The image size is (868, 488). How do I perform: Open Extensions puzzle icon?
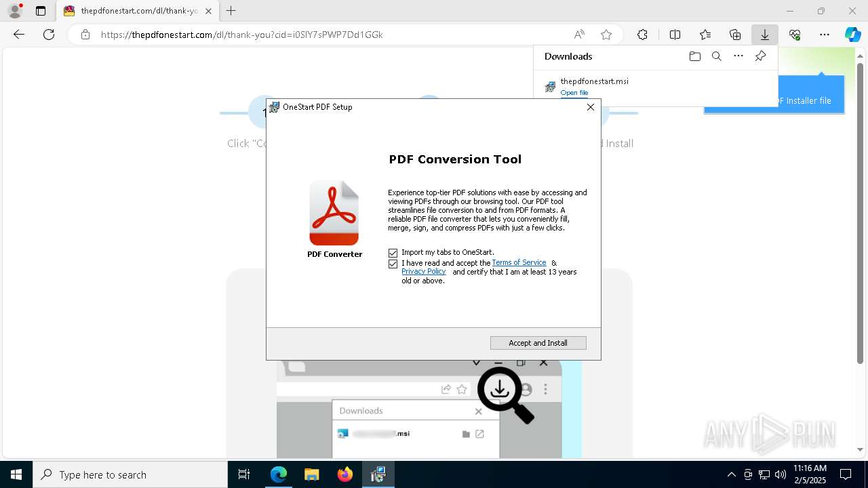[x=642, y=35]
